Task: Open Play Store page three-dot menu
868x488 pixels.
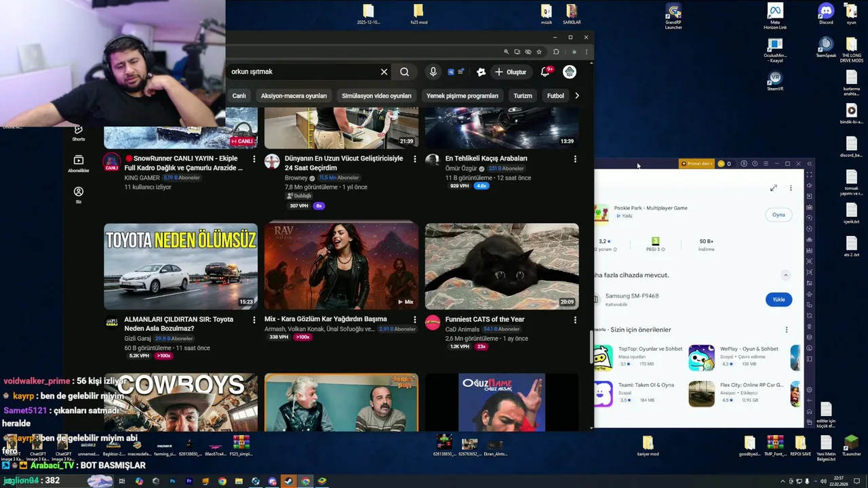Action: [x=791, y=188]
